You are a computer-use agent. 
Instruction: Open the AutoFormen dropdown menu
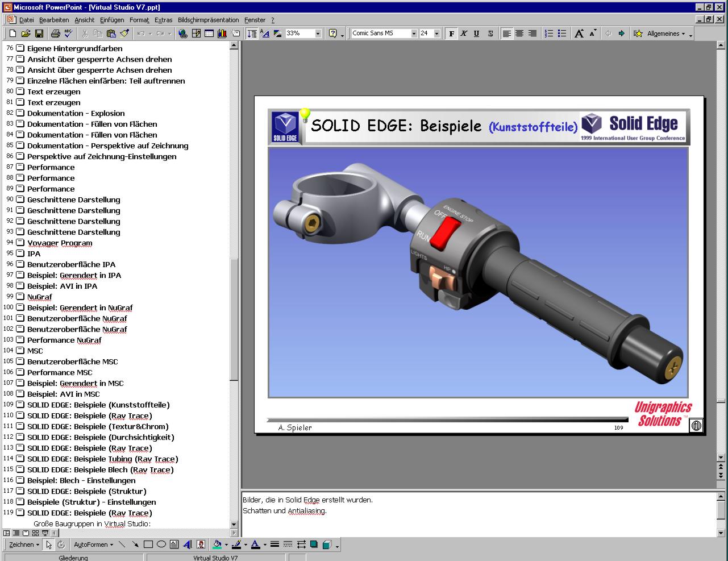tap(93, 545)
